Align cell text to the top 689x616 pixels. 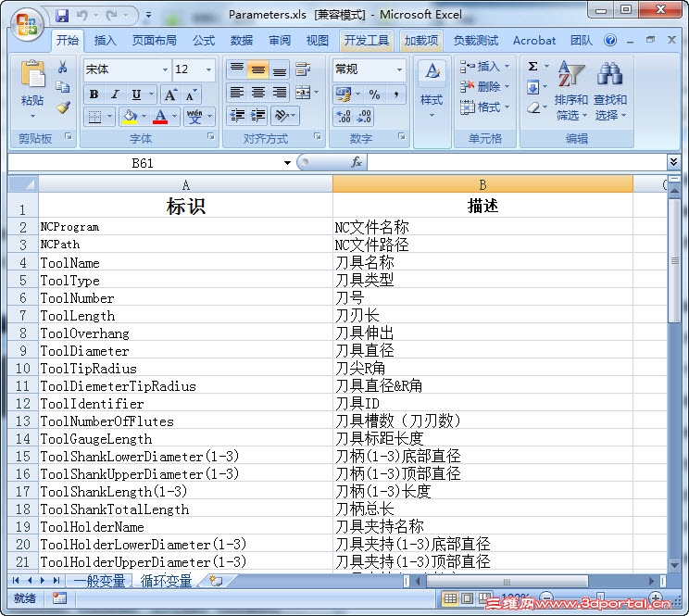coord(237,69)
